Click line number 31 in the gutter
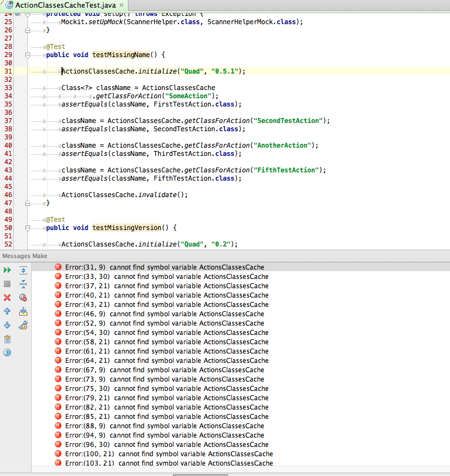450x476 pixels. [8, 71]
